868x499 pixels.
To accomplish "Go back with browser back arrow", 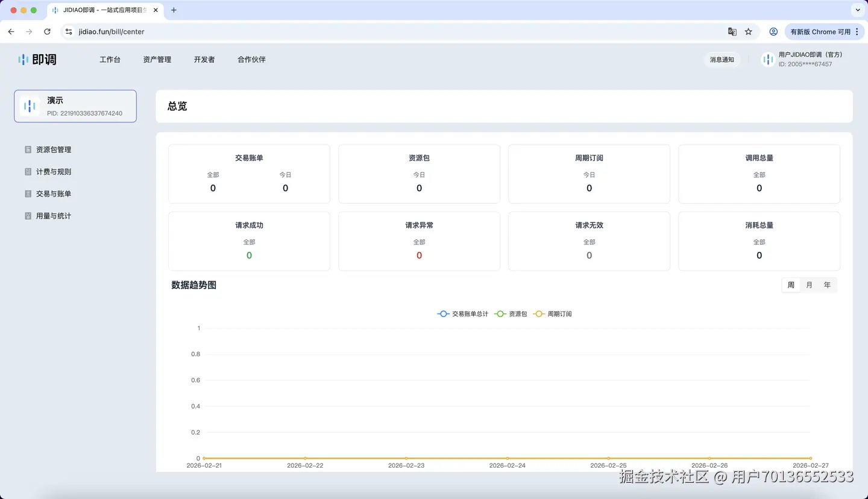I will point(11,31).
